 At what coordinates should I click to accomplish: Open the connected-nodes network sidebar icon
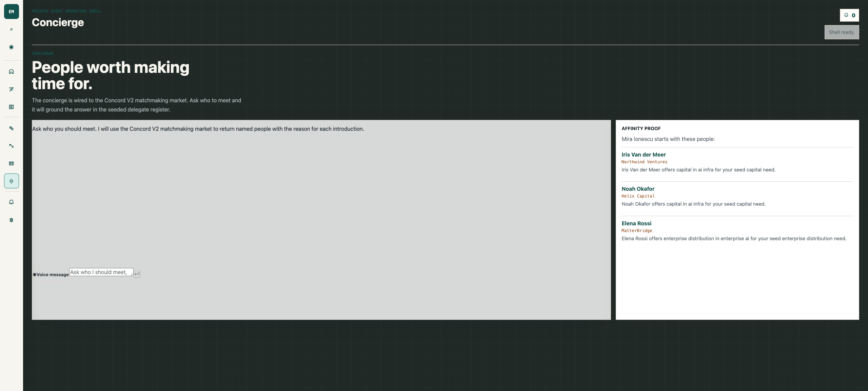tap(11, 128)
